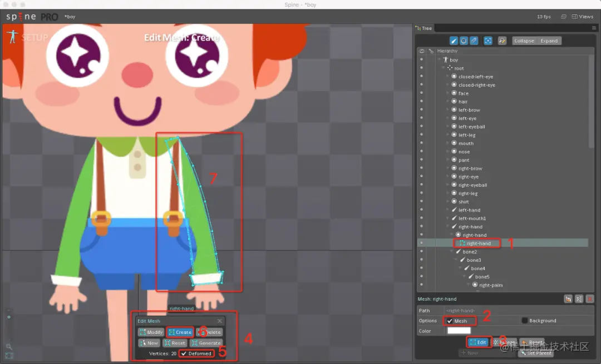Select Create mode in Edit Mesh
This screenshot has height=364, width=601.
pyautogui.click(x=180, y=332)
